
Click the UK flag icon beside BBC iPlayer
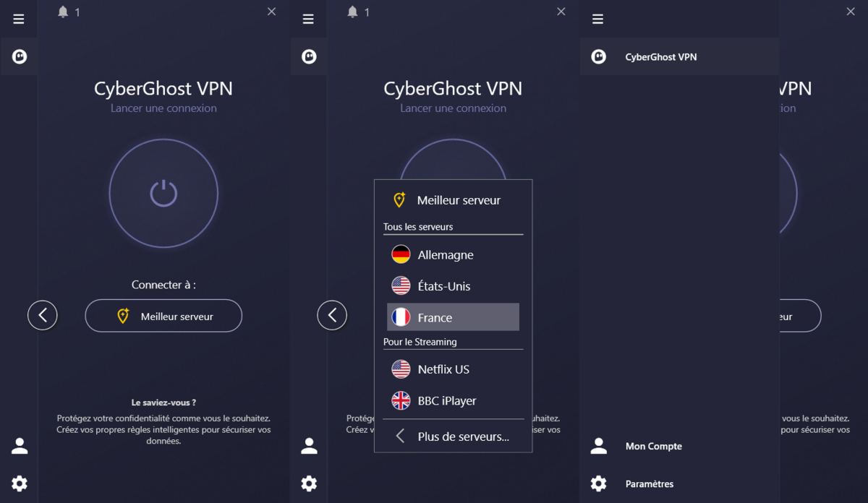coord(401,400)
